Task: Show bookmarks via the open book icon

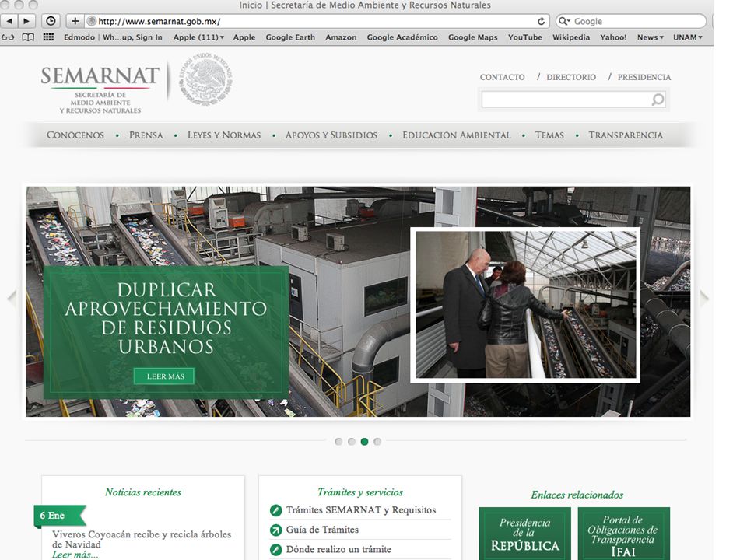Action: (x=28, y=37)
